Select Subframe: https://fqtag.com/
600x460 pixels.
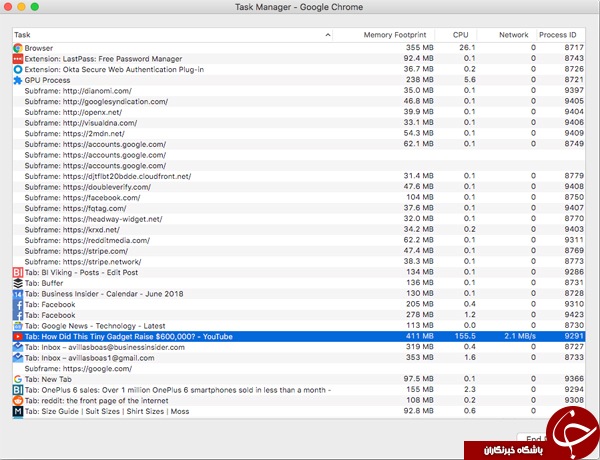point(298,209)
